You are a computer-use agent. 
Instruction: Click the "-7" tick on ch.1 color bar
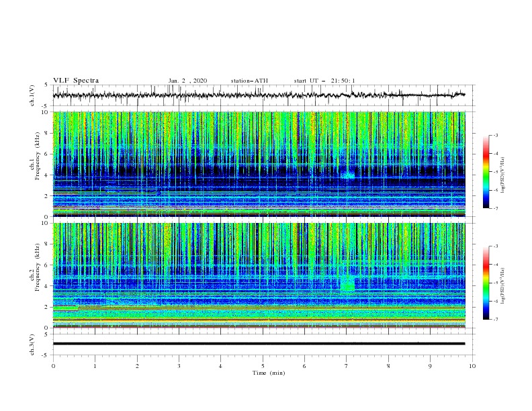(495, 208)
